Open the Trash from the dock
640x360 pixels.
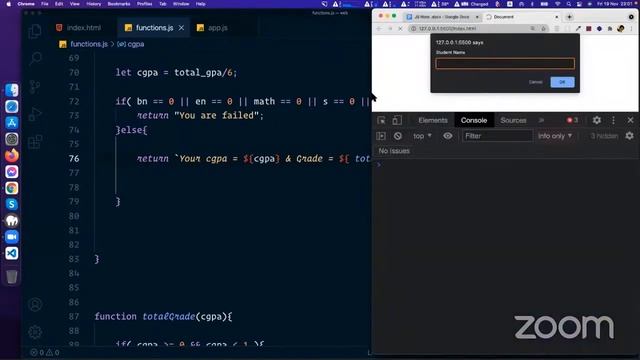tap(12, 276)
